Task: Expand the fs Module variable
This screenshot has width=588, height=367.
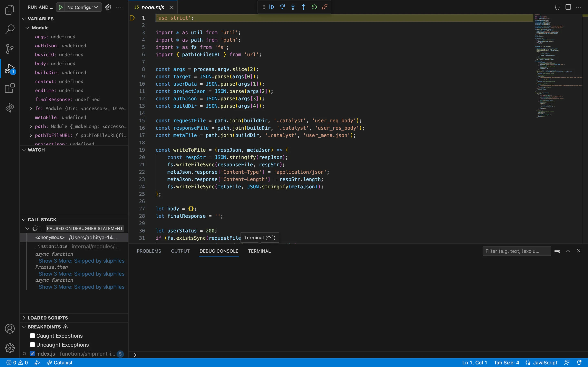Action: [x=31, y=108]
